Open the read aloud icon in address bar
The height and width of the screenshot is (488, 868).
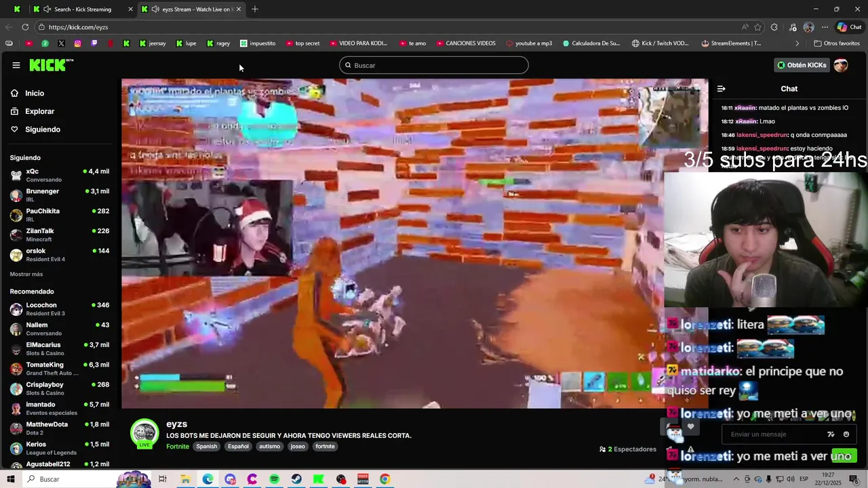(745, 27)
